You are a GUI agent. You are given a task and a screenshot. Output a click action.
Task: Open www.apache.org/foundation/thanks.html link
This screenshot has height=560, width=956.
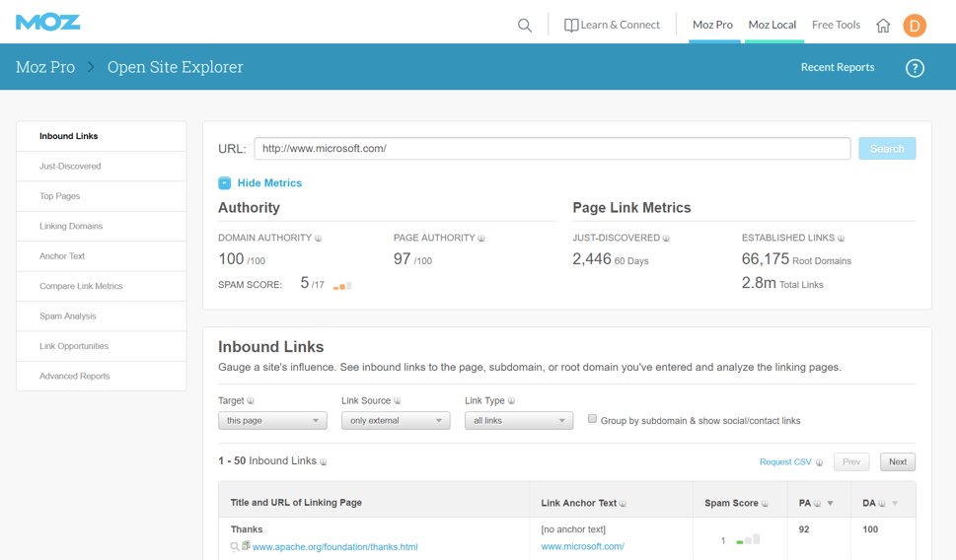[335, 547]
